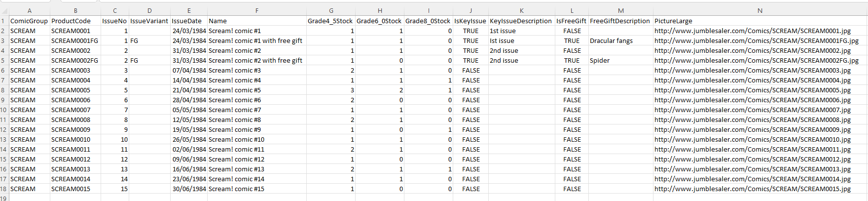Select the ComicGroup header cell
The height and width of the screenshot is (201, 868).
29,21
